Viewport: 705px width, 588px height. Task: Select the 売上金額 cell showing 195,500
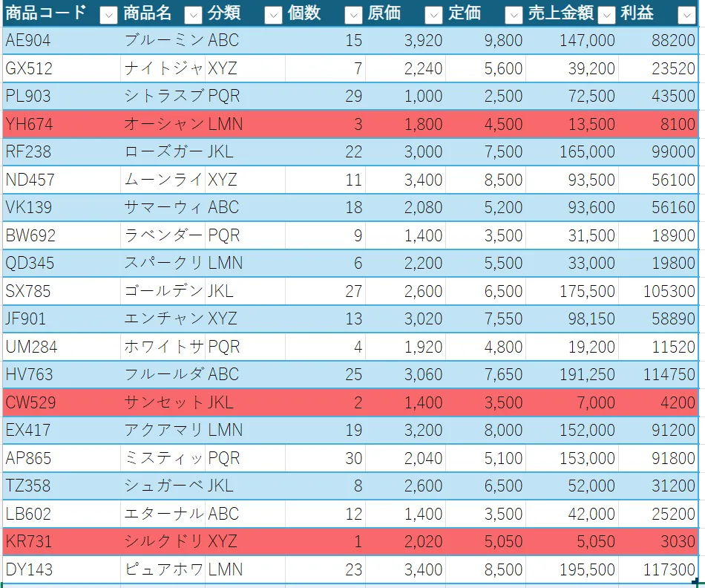pos(571,569)
